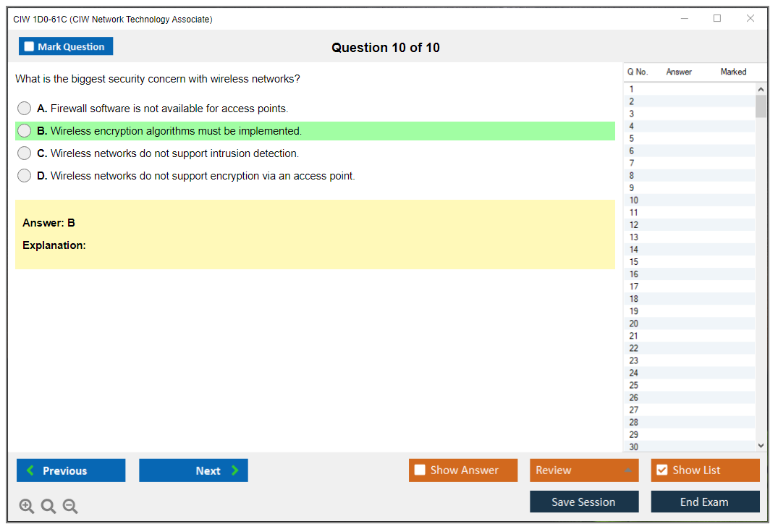The image size is (778, 532).
Task: Maximize the exam window
Action: [717, 19]
